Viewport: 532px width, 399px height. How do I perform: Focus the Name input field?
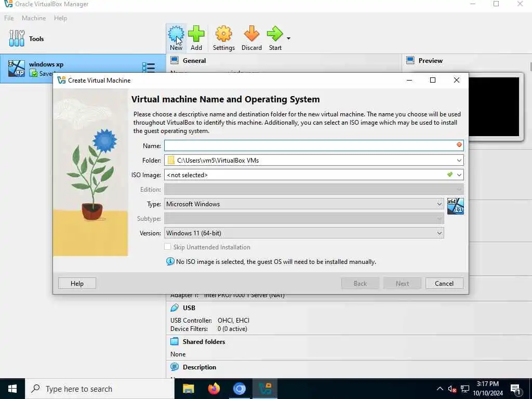click(x=314, y=145)
